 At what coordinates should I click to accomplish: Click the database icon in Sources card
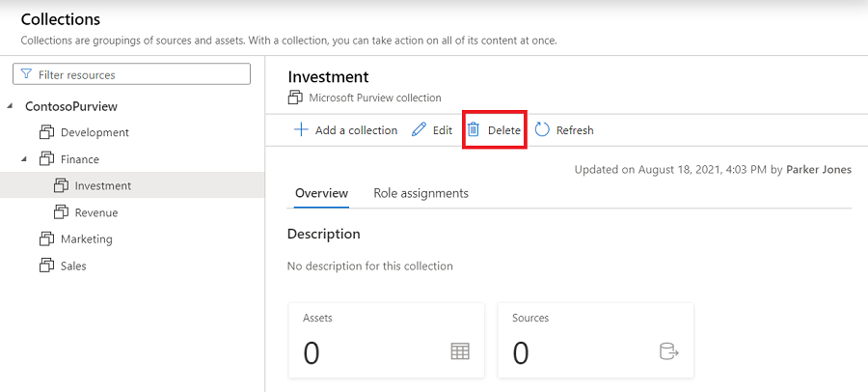(669, 352)
